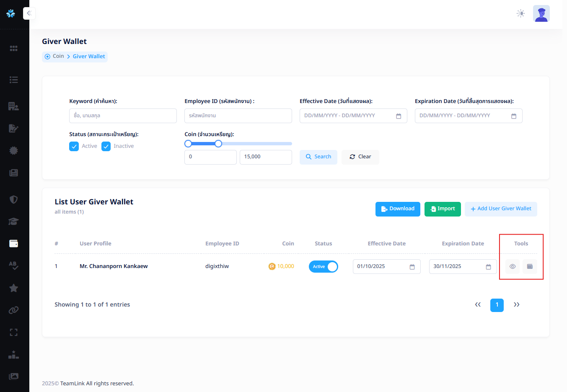This screenshot has height=392, width=567.
Task: Click the user avatar in top bar
Action: pos(541,13)
